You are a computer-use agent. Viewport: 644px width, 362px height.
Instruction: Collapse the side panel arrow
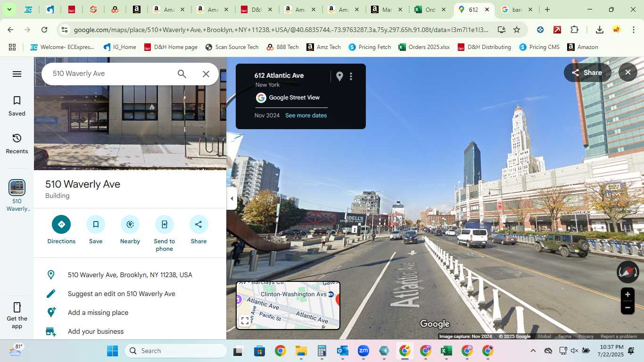(231, 198)
